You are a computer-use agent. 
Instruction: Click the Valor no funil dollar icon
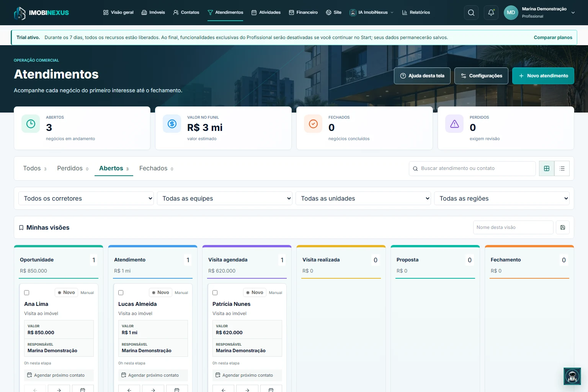point(172,124)
